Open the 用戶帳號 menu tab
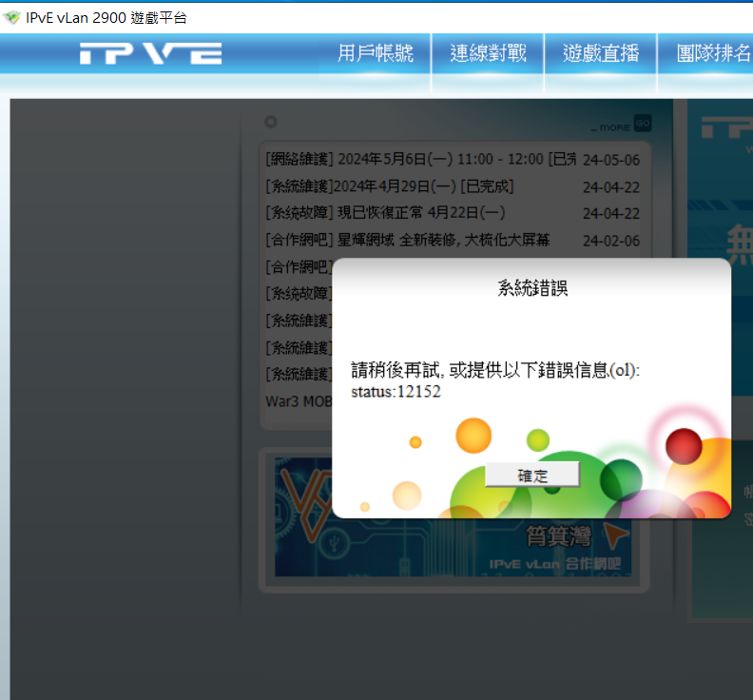The image size is (753, 700). click(376, 53)
